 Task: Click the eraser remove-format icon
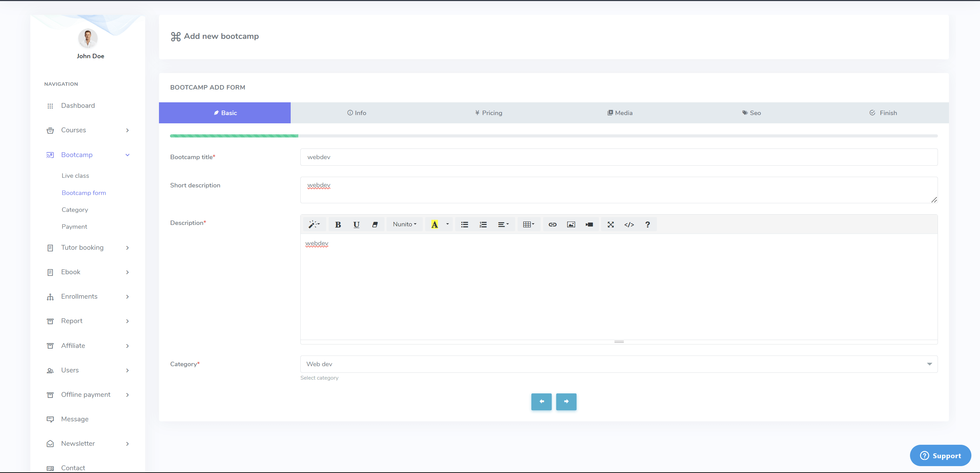(375, 224)
